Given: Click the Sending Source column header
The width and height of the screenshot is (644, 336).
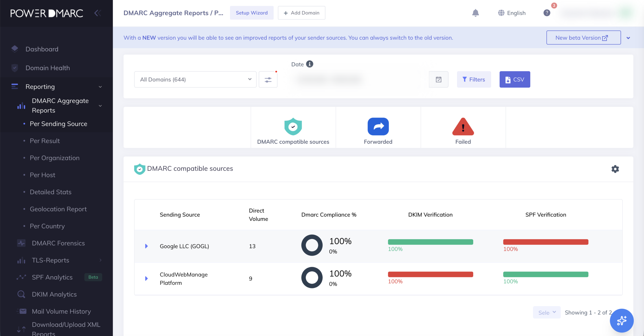Looking at the screenshot, I should pos(180,215).
